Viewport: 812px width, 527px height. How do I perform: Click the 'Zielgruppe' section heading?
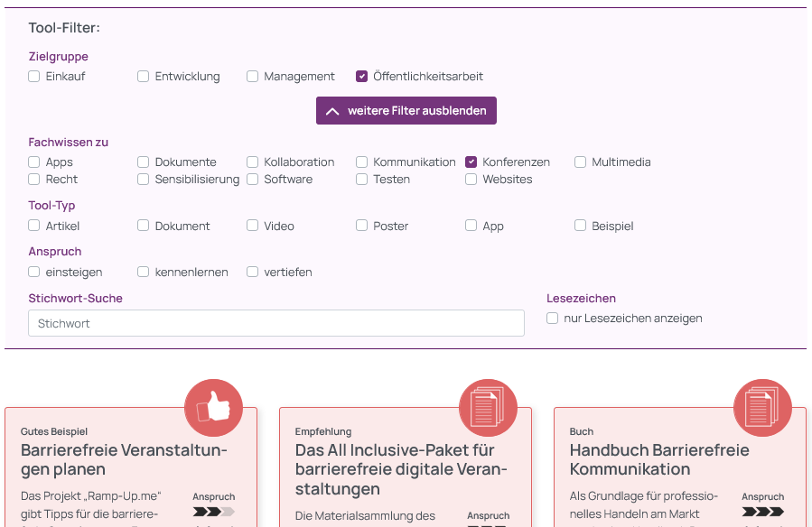point(59,56)
